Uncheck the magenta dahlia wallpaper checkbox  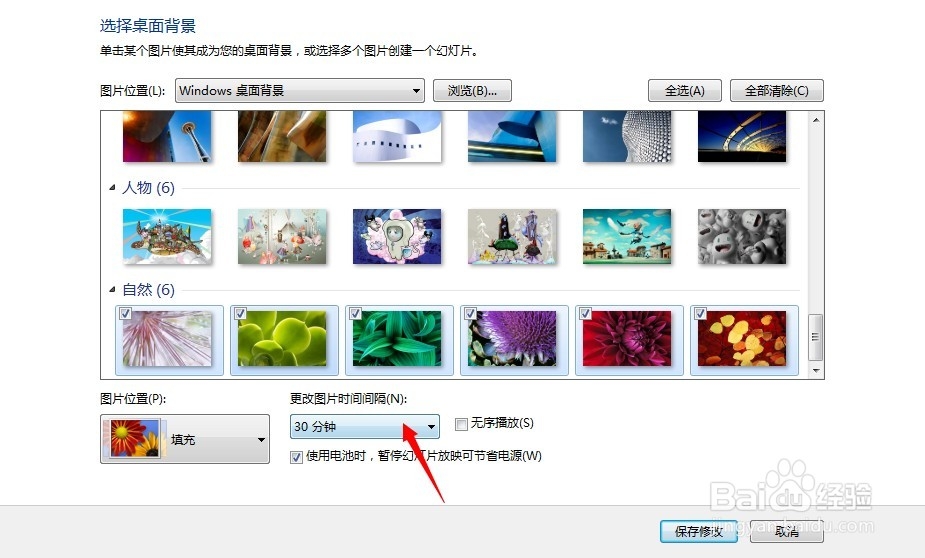(x=585, y=313)
